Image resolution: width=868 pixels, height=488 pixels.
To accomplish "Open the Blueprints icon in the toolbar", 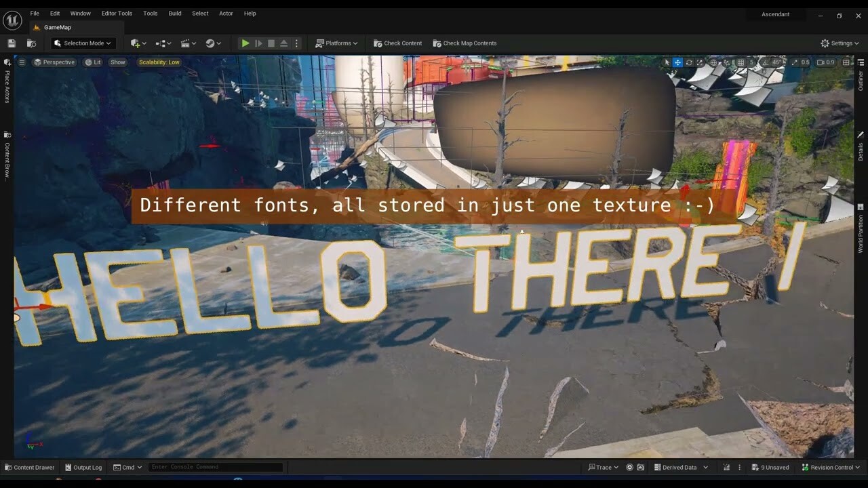I will click(161, 43).
